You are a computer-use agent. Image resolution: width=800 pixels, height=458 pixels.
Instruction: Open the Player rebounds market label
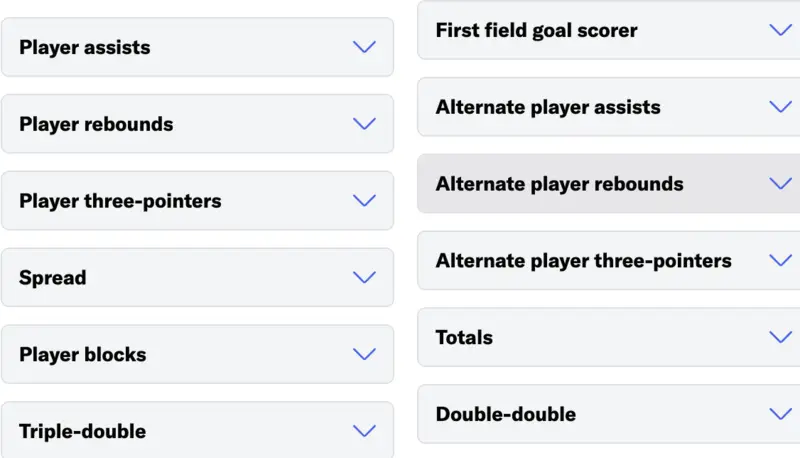coord(96,124)
